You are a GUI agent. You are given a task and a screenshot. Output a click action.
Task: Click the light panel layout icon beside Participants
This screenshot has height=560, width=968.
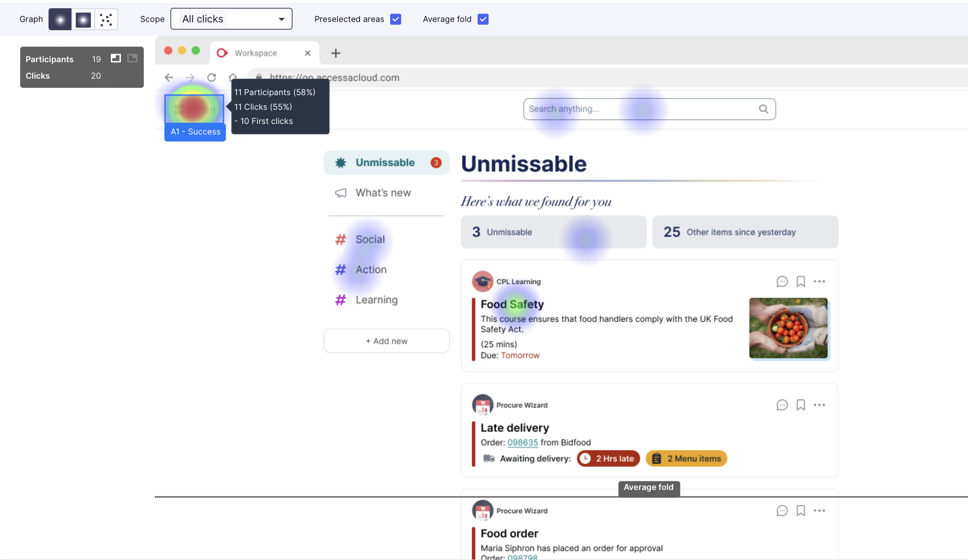click(x=116, y=58)
